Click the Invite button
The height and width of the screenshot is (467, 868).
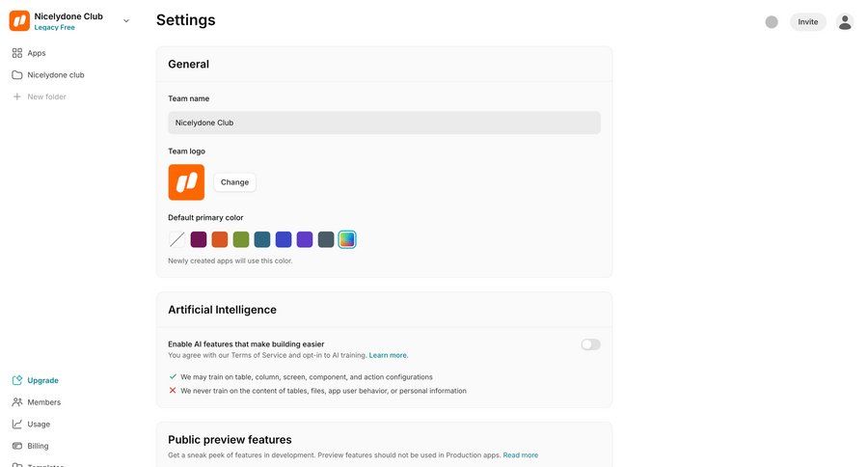click(x=808, y=22)
